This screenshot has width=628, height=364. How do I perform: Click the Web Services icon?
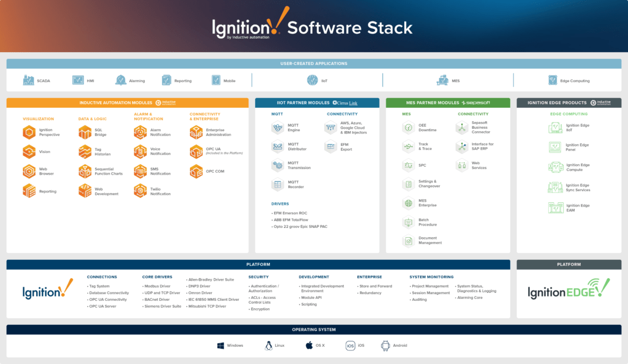(x=462, y=165)
